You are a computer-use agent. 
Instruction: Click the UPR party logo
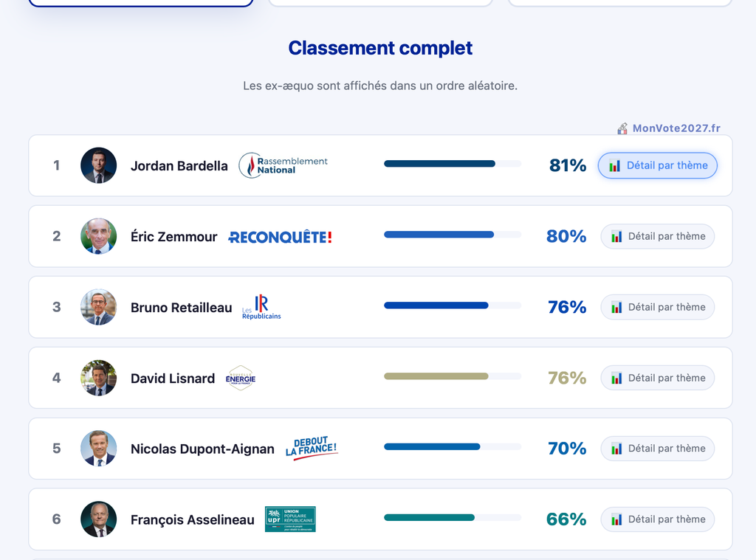click(x=290, y=519)
